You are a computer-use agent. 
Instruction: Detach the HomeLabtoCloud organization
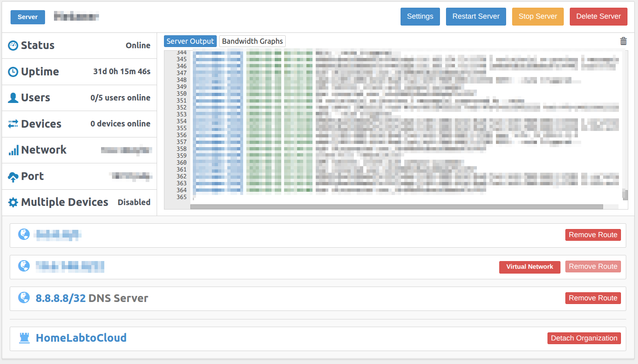coord(584,338)
